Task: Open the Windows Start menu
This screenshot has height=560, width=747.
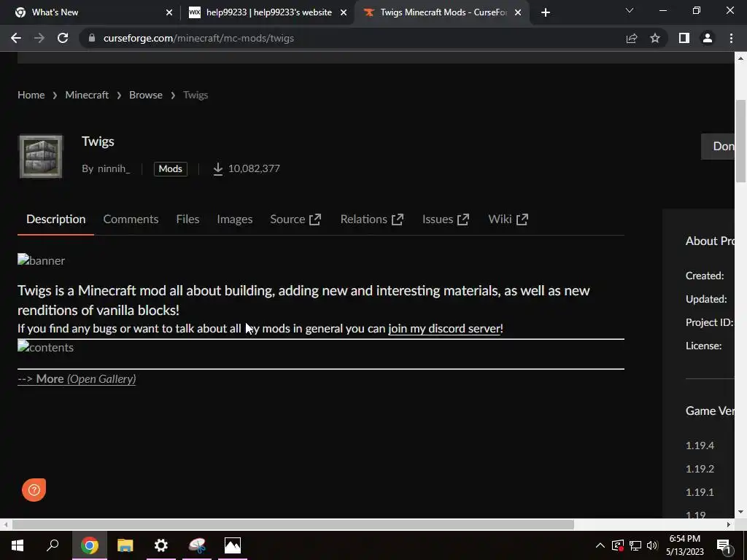Action: point(18,545)
